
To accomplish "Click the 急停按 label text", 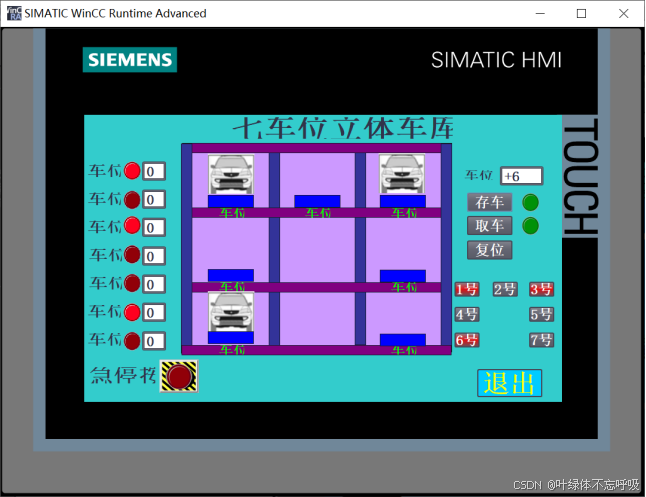I will 123,375.
